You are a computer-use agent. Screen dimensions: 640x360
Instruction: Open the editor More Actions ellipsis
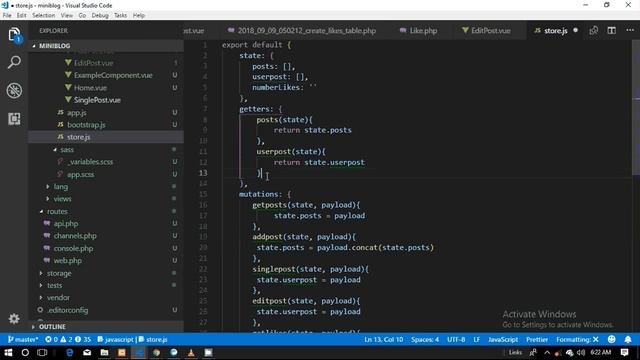click(x=630, y=31)
